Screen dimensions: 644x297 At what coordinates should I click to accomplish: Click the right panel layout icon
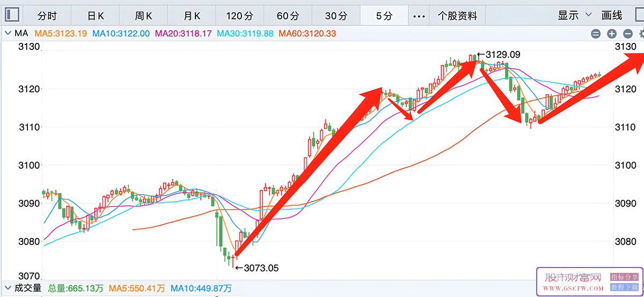[x=641, y=15]
